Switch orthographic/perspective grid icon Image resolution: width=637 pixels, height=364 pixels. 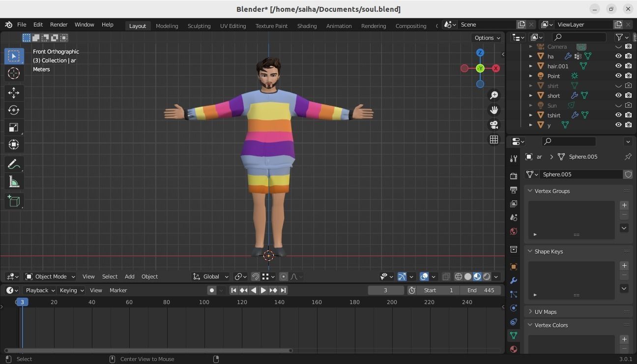[x=494, y=140]
